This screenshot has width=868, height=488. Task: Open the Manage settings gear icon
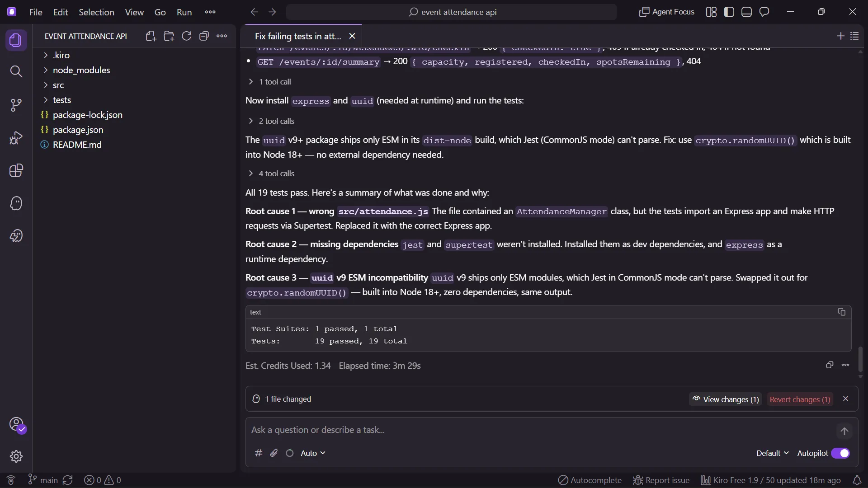(16, 456)
